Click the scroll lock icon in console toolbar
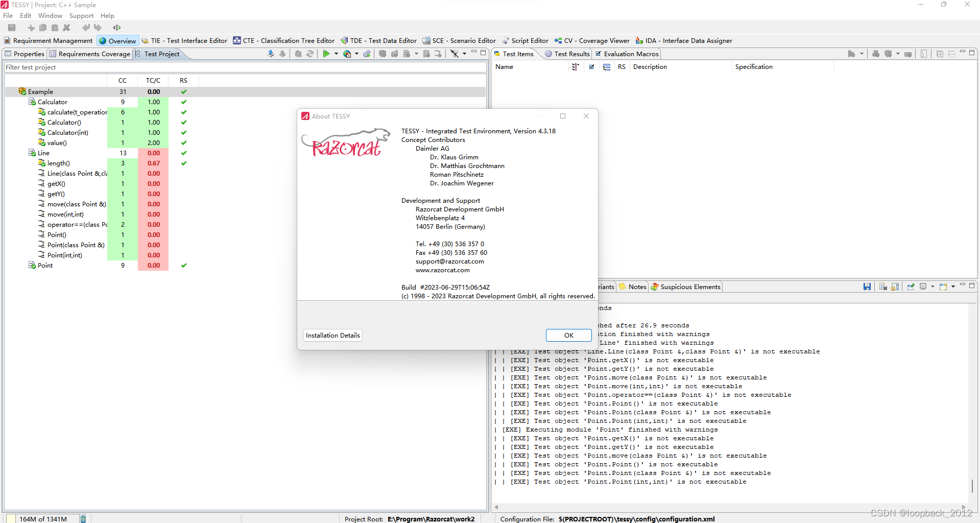The height and width of the screenshot is (523, 980). click(895, 287)
